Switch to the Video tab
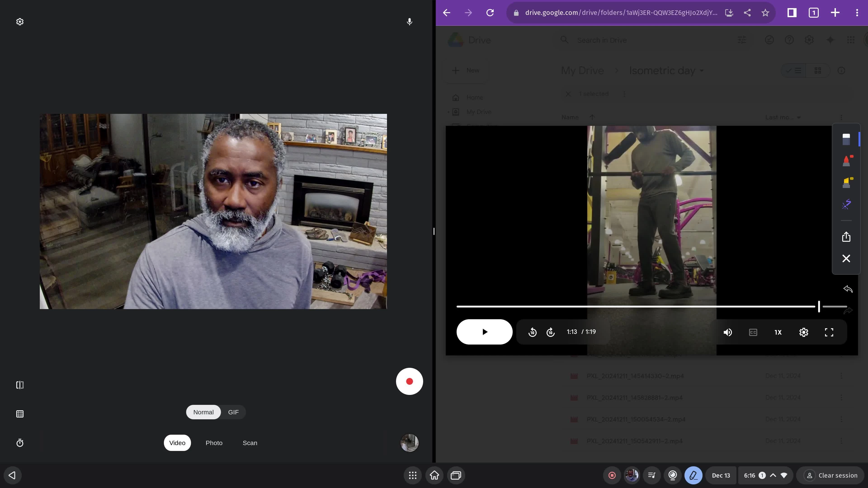The height and width of the screenshot is (488, 868). pos(177,443)
